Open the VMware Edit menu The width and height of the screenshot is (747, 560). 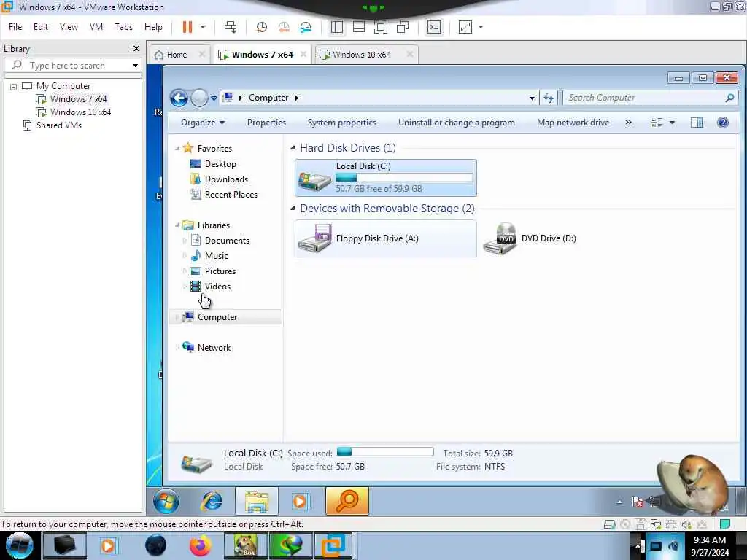pyautogui.click(x=41, y=27)
